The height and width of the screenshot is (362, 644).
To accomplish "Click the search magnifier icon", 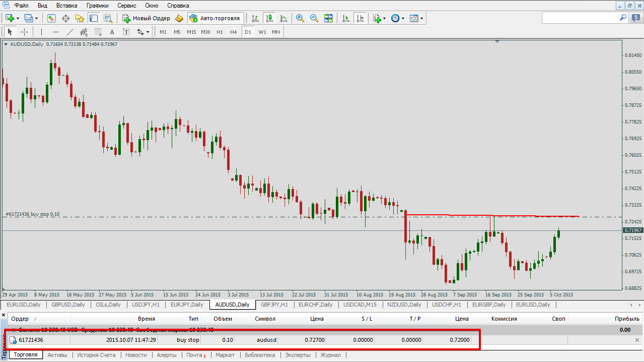I will point(623,17).
